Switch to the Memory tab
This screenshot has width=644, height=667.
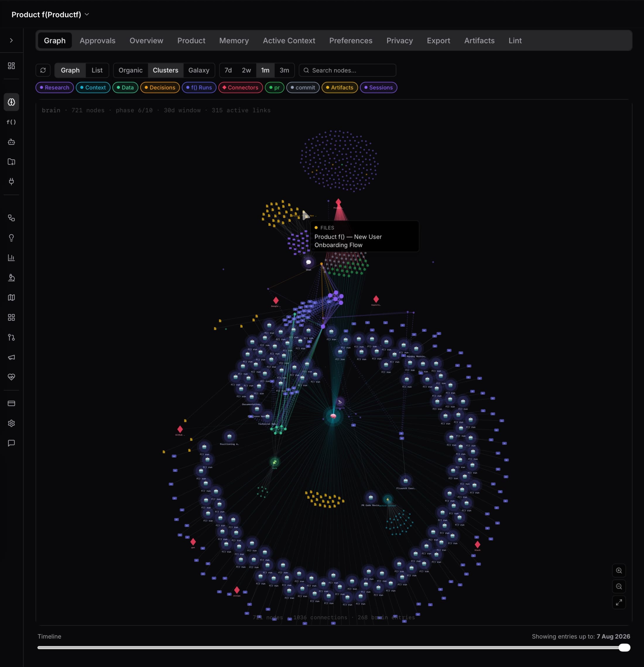coord(234,40)
